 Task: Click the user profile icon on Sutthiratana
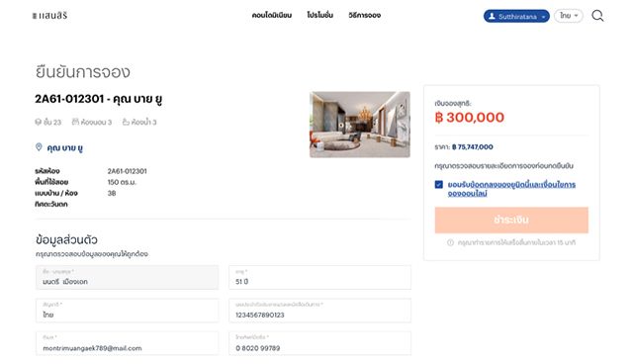[x=492, y=16]
